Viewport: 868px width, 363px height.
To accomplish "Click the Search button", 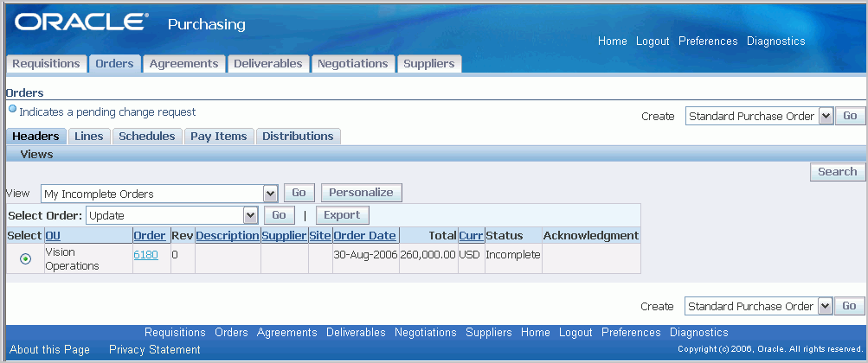I will point(838,172).
